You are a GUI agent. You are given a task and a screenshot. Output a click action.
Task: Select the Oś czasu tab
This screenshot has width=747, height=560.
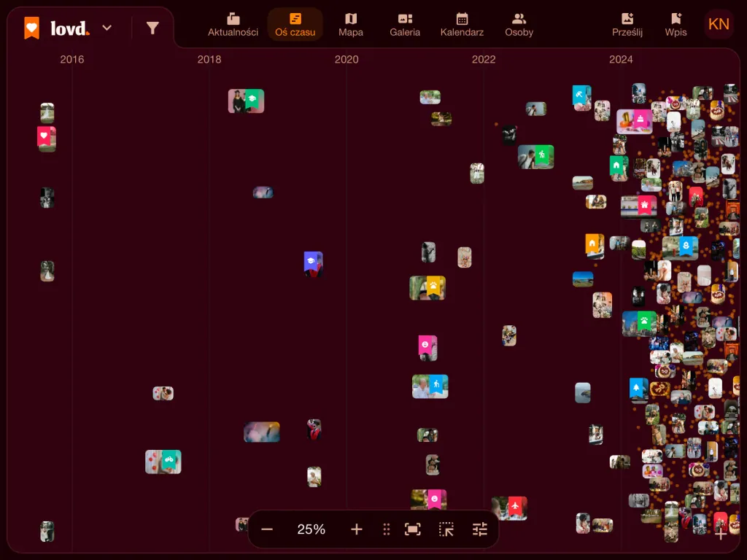point(295,25)
